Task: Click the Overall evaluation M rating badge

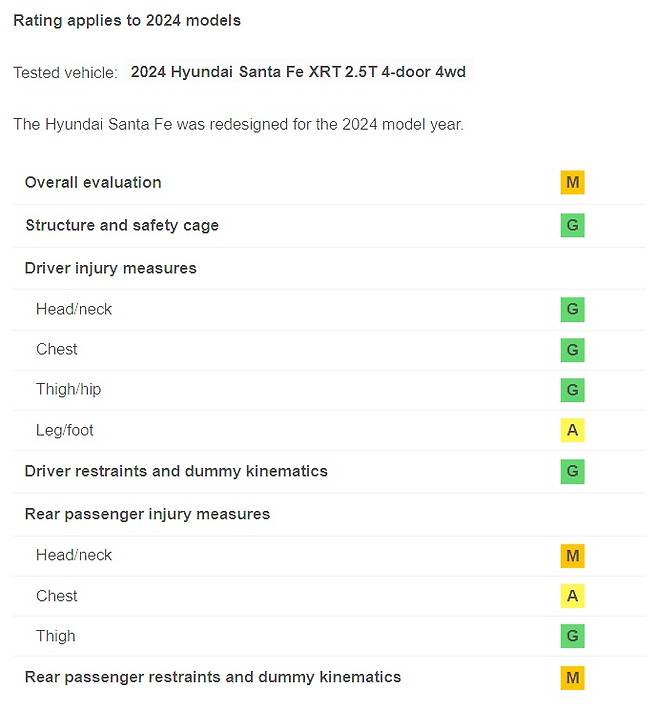Action: point(572,183)
